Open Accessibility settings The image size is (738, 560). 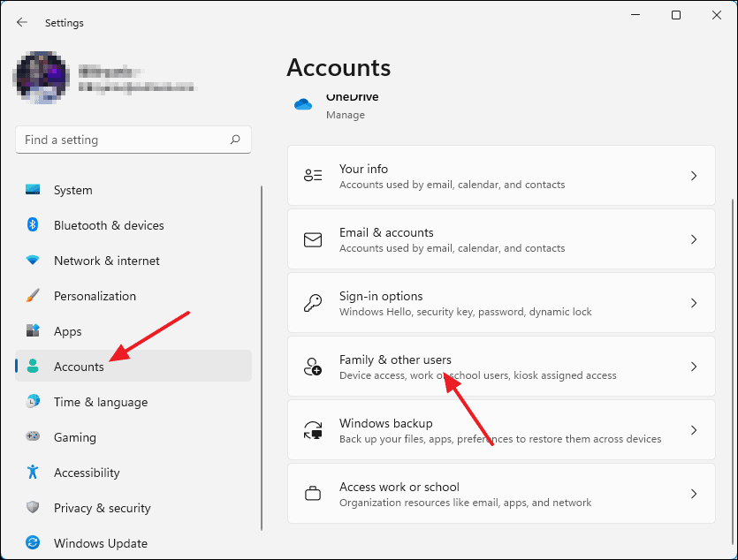coord(133,473)
